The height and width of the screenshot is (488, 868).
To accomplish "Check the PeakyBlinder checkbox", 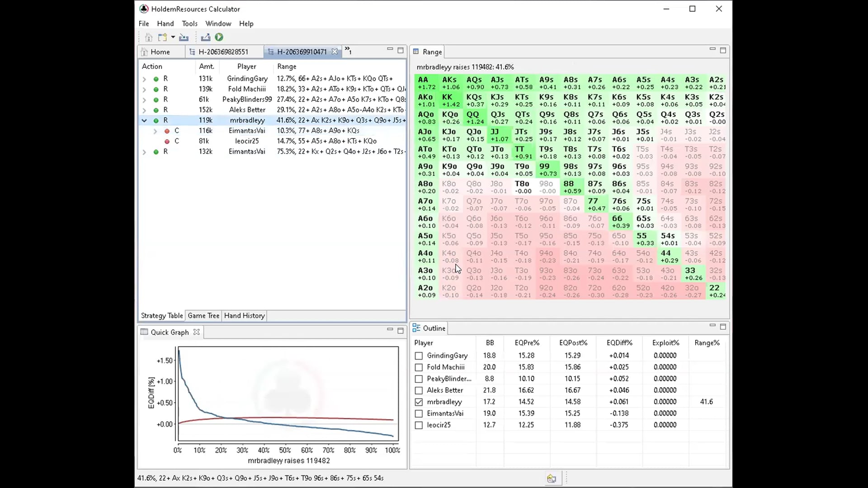I will pyautogui.click(x=419, y=379).
